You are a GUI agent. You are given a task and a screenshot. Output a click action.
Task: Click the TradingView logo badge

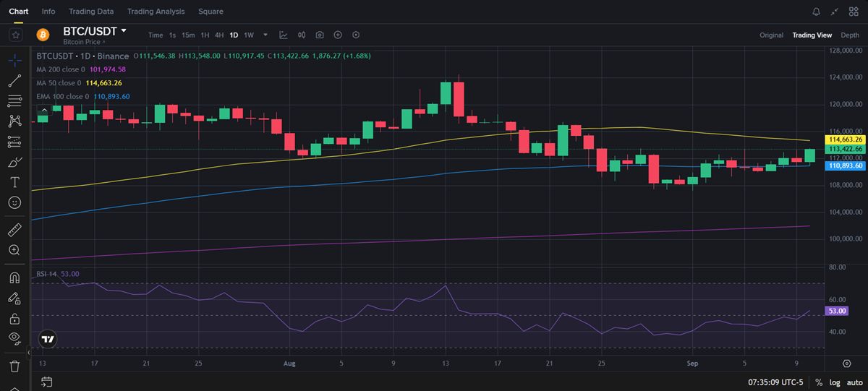pos(48,339)
